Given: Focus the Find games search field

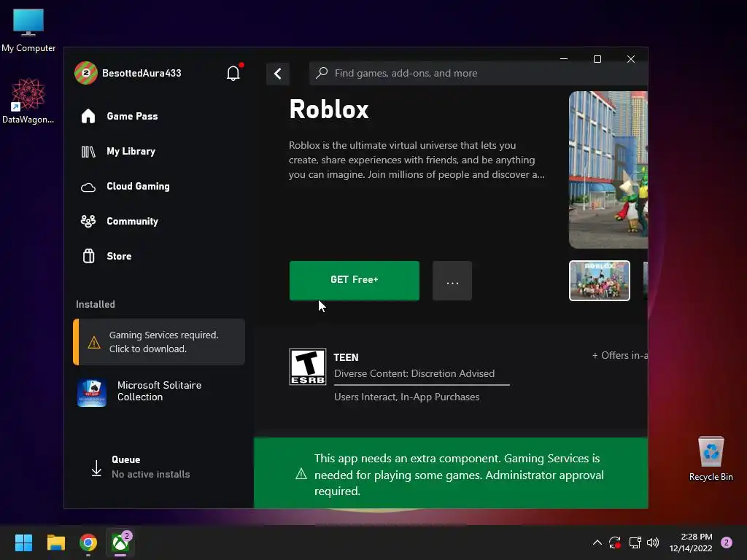Looking at the screenshot, I should pos(479,74).
